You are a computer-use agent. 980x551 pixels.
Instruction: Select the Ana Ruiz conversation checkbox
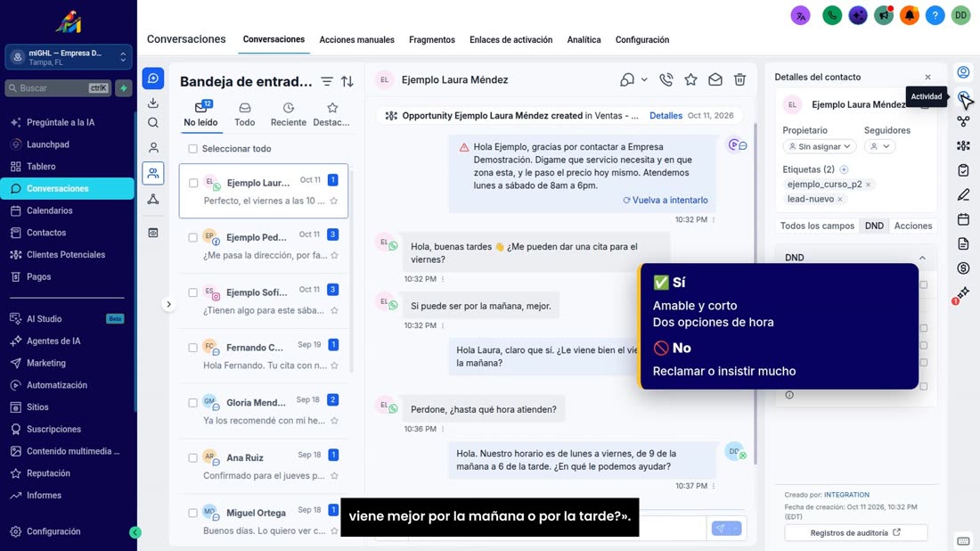point(193,457)
